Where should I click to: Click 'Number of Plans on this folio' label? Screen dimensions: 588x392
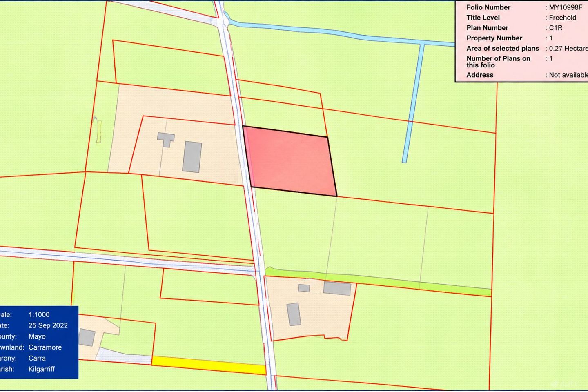[499, 62]
